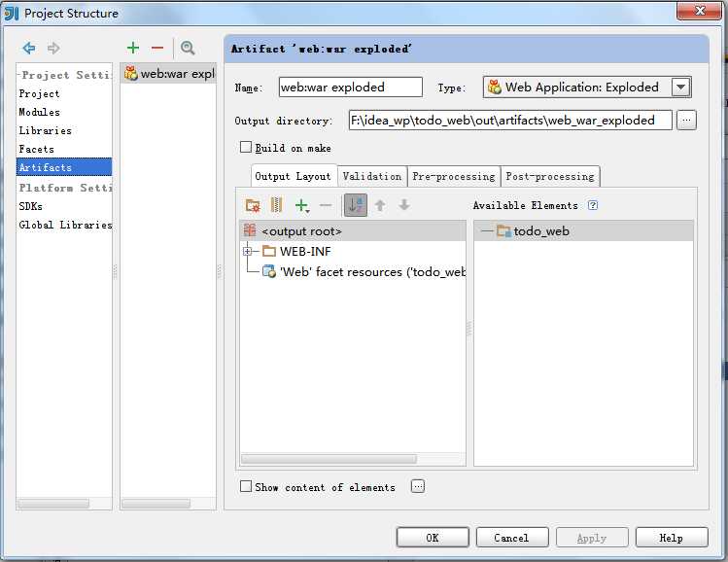Click the artifact list horizontal scrollbar
The height and width of the screenshot is (562, 728).
[x=156, y=504]
